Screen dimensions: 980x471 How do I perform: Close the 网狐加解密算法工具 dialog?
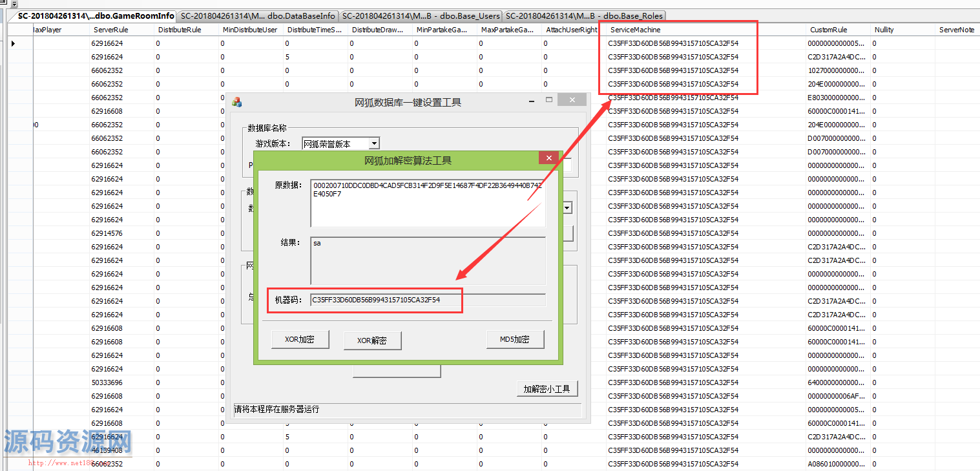[548, 158]
